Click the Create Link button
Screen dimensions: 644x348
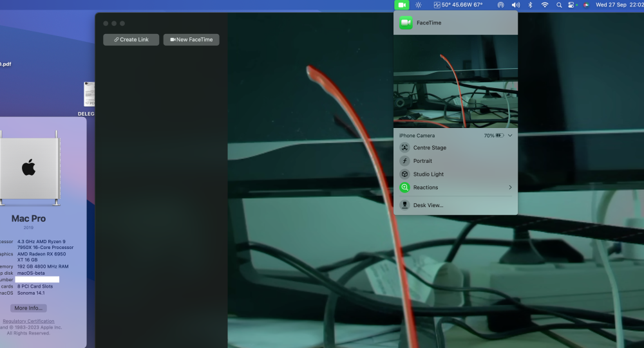tap(131, 39)
